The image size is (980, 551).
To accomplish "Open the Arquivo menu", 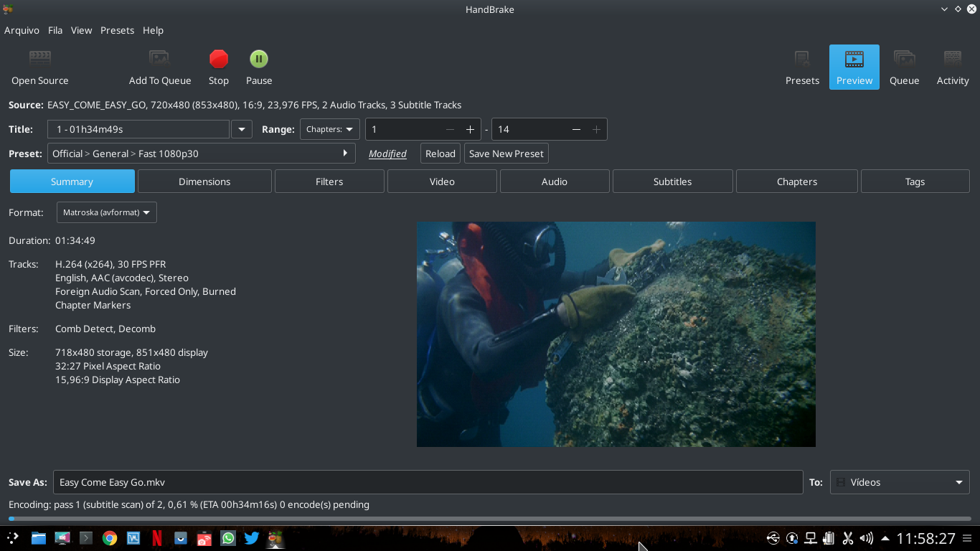I will (22, 30).
